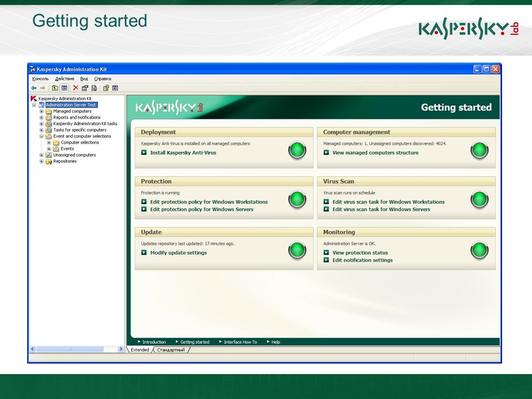Click the Repositories folder icon

pyautogui.click(x=49, y=161)
